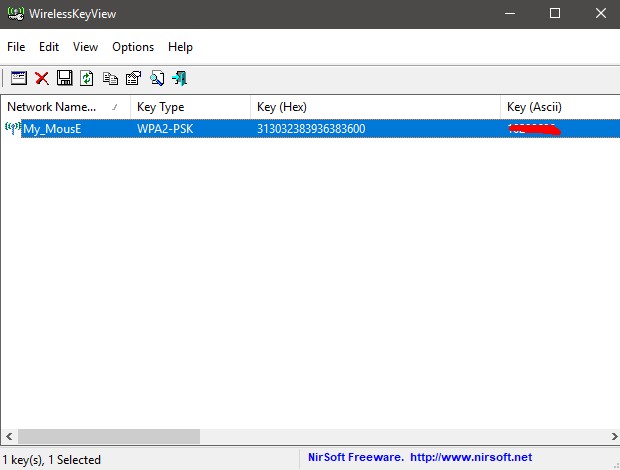Screen dimensions: 620x470
Task: Sort by Key (Hex) column header
Action: coord(375,107)
